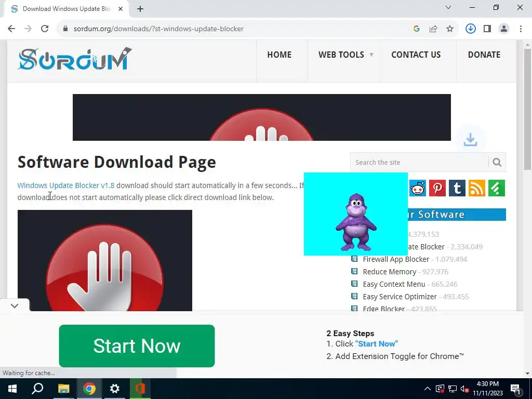Screen dimensions: 532x399
Task: Expand the WEB TOOLS dropdown menu
Action: point(345,55)
